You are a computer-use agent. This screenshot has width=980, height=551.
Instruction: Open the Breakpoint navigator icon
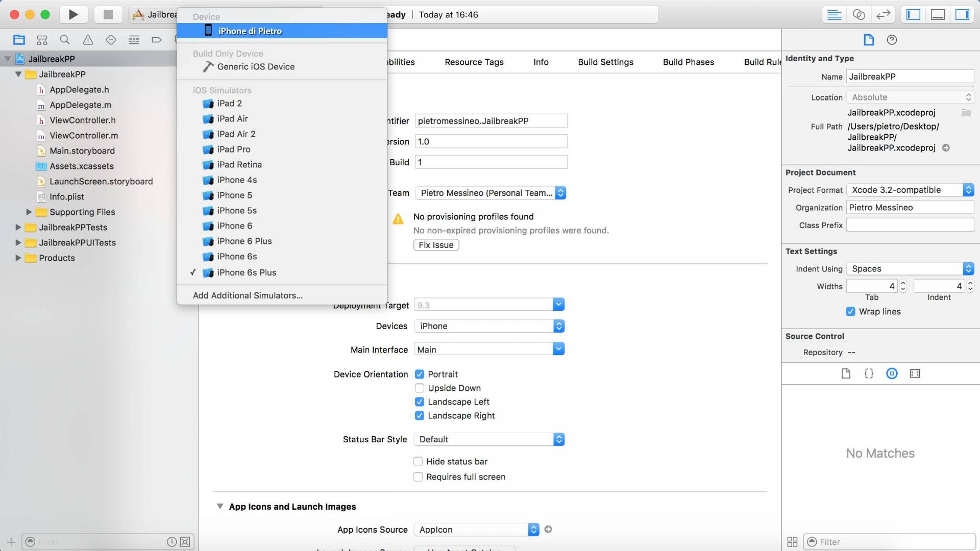(x=157, y=40)
